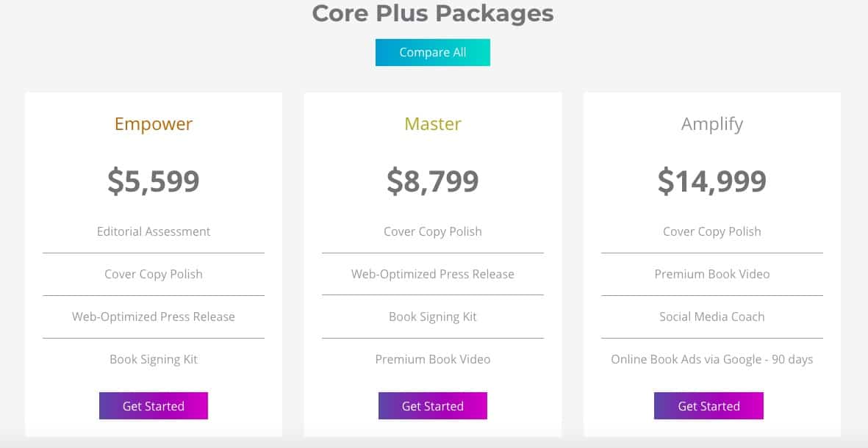Select the Amplify package title
The height and width of the screenshot is (448, 868).
tap(711, 124)
